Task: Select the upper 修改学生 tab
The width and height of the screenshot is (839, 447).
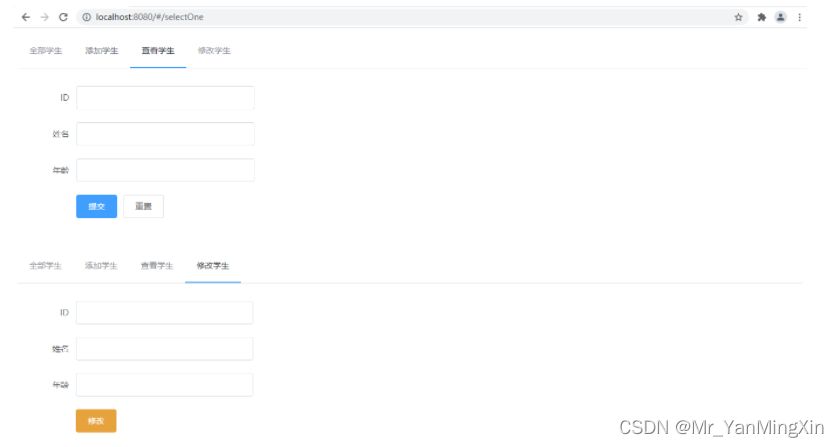Action: coord(214,50)
